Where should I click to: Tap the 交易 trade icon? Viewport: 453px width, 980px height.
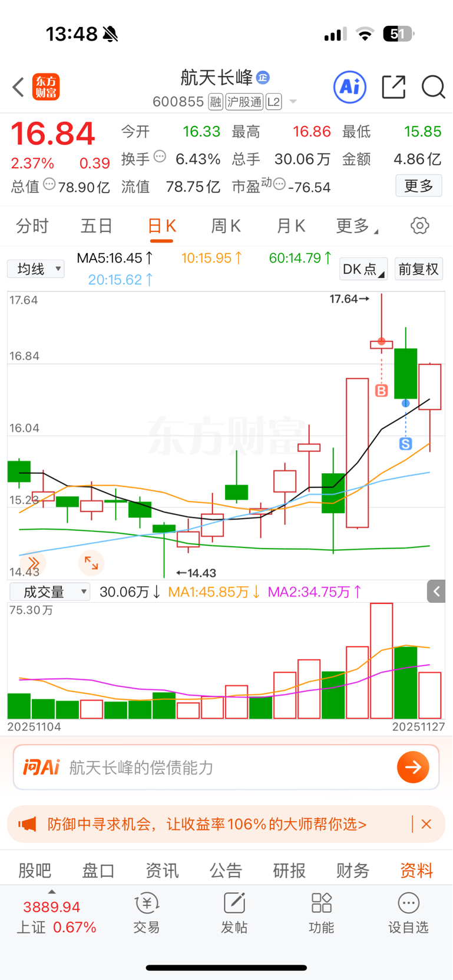147,913
